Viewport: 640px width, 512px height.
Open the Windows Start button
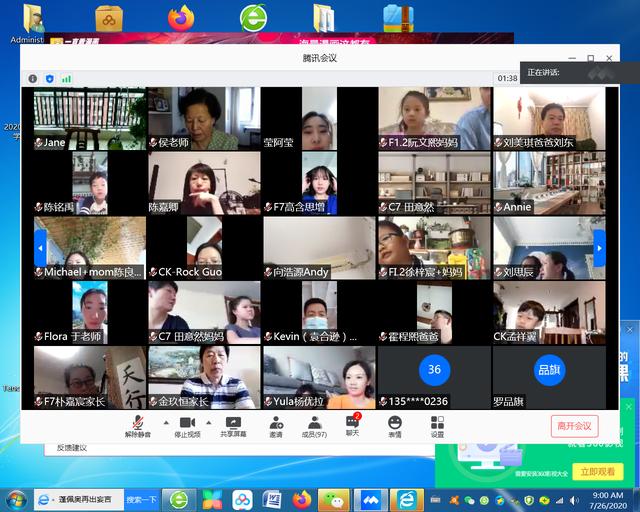(x=16, y=500)
